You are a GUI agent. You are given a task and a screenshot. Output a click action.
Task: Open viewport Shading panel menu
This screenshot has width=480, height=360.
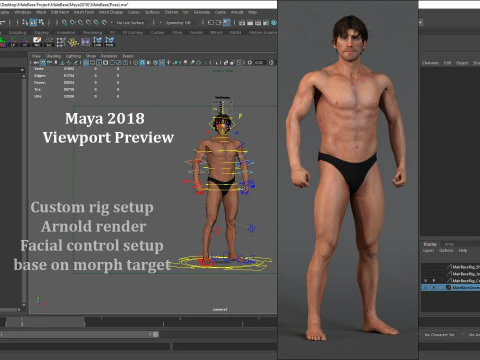(x=53, y=56)
